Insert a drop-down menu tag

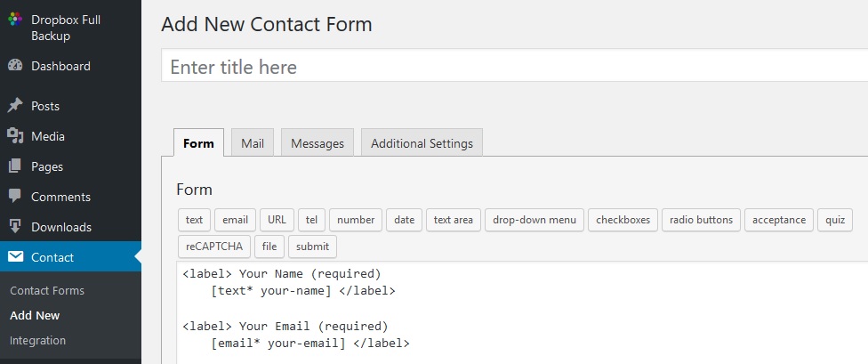click(x=534, y=220)
